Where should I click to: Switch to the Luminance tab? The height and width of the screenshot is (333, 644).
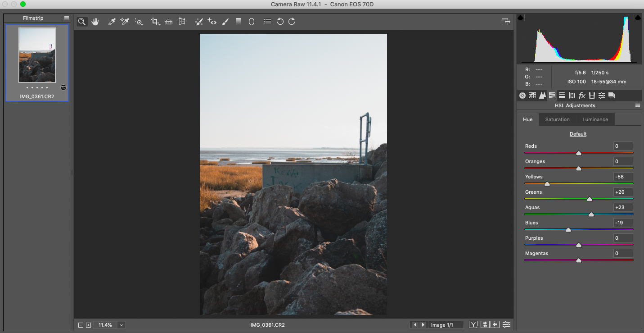tap(595, 119)
